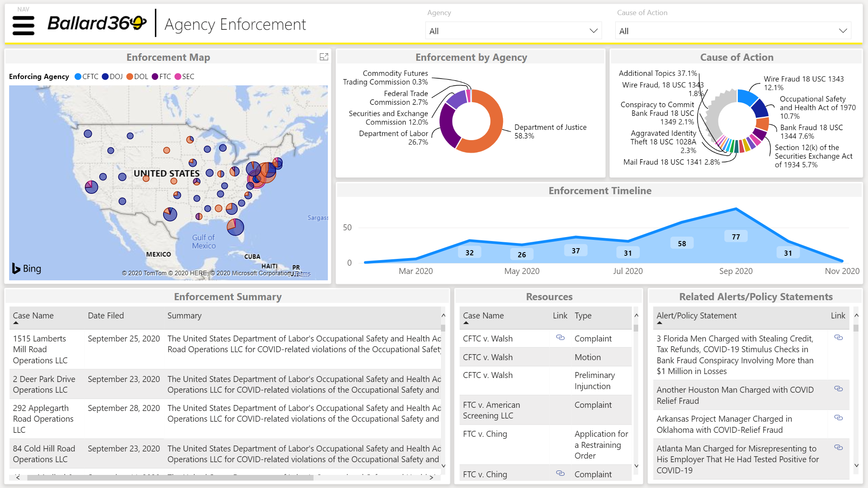
Task: Sort Enforcement Summary by Date Filed
Action: coord(106,316)
